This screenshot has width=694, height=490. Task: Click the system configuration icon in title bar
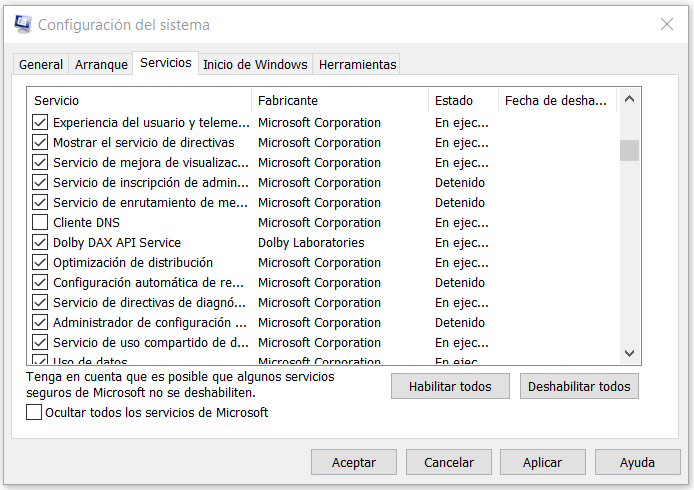(x=22, y=24)
